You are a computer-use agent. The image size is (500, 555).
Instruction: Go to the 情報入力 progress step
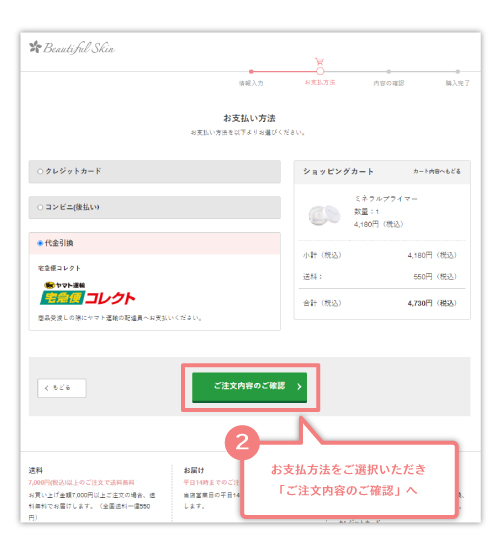point(251,83)
